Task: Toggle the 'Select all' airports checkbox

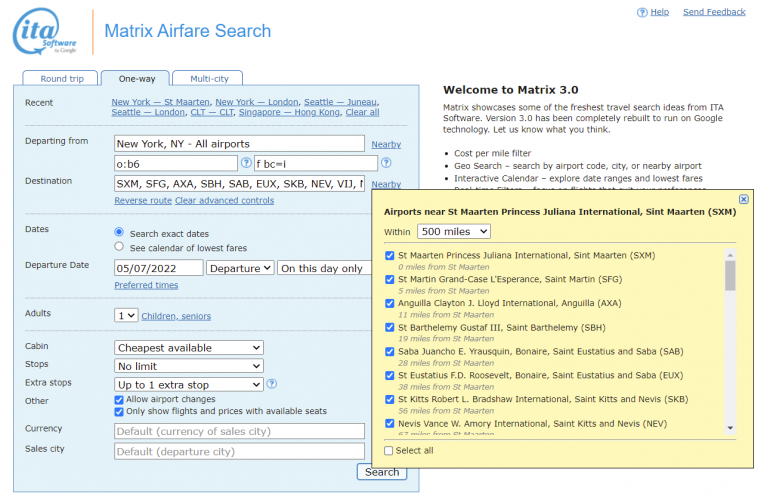Action: [x=389, y=450]
